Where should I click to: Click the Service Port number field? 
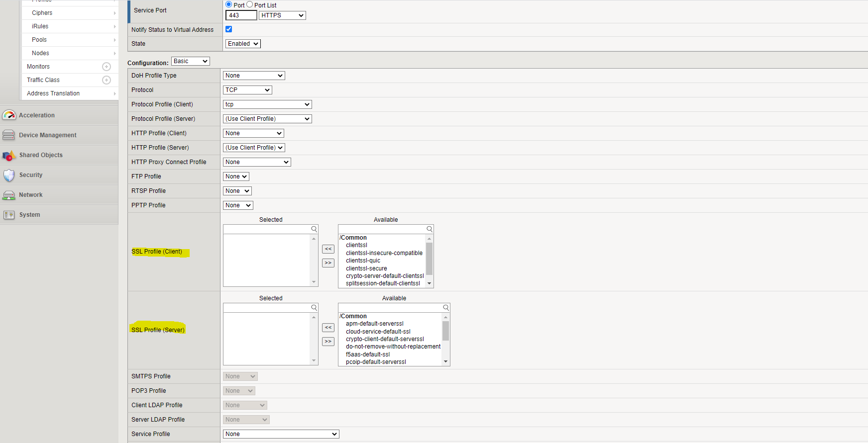[241, 15]
